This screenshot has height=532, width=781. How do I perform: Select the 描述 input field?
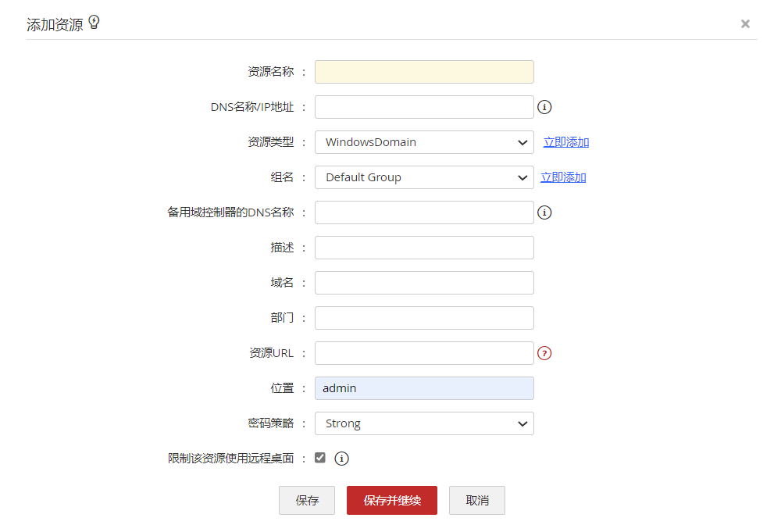(x=424, y=248)
